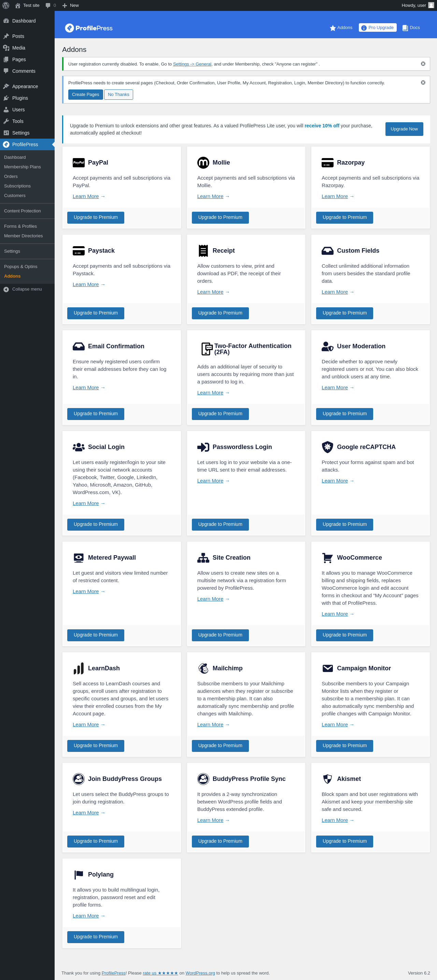Open the Settings -> General link
This screenshot has width=437, height=980.
pyautogui.click(x=192, y=64)
